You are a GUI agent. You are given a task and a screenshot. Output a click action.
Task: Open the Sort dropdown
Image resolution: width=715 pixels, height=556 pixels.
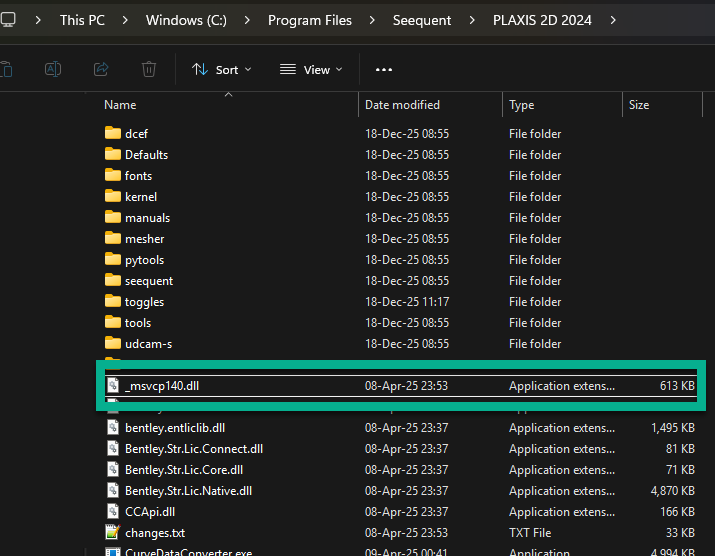(x=222, y=70)
